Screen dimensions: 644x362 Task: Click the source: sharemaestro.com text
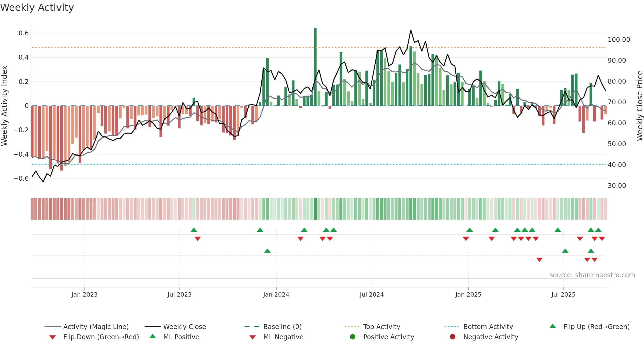(592, 275)
